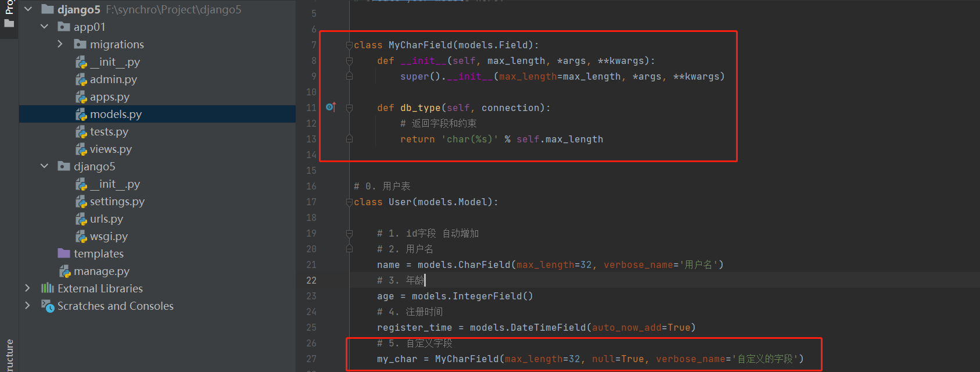The image size is (980, 372).
Task: Click the views.py Python file icon
Action: click(81, 149)
